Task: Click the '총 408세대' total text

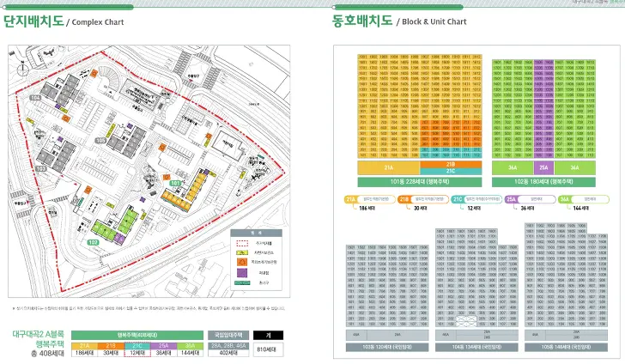Action: [47, 353]
